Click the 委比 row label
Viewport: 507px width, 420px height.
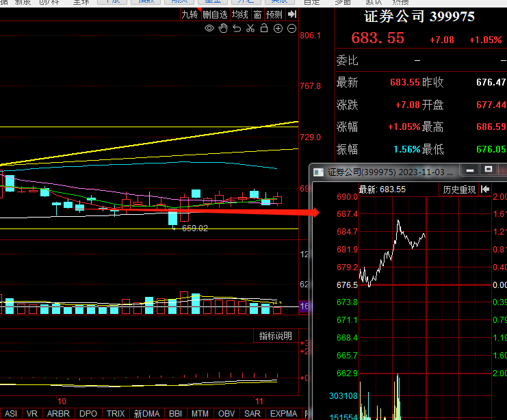point(348,60)
